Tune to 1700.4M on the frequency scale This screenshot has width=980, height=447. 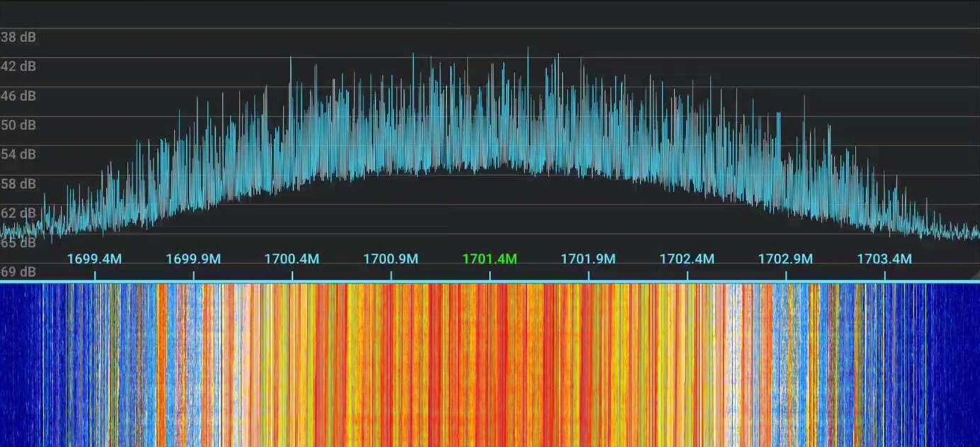tap(292, 259)
